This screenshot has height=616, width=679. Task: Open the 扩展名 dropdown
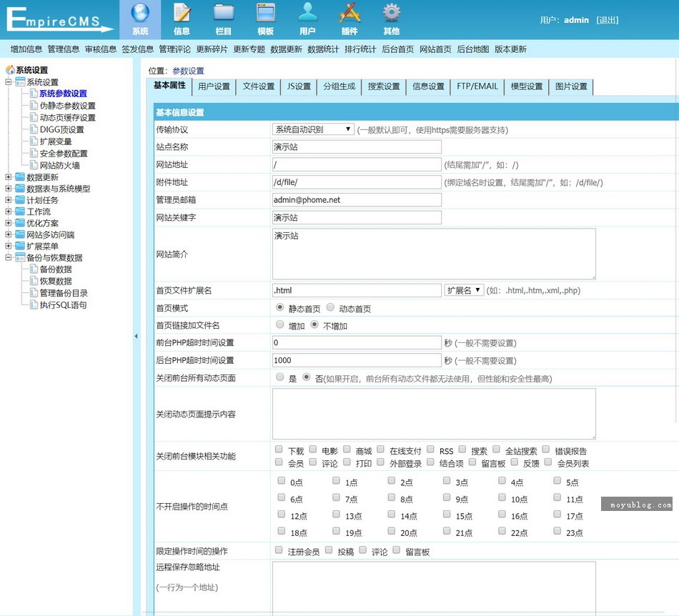point(464,290)
